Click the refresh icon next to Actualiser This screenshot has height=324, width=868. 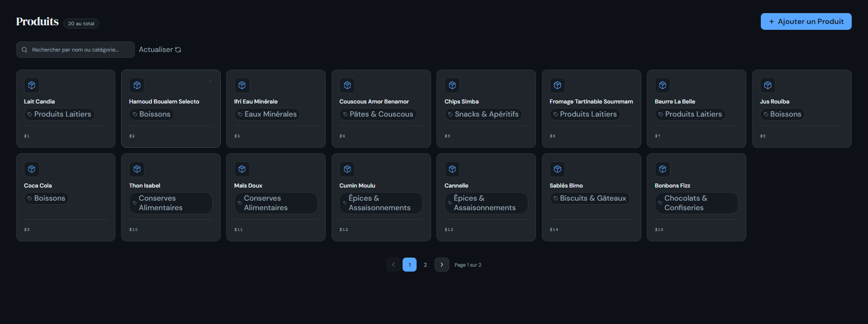[178, 50]
